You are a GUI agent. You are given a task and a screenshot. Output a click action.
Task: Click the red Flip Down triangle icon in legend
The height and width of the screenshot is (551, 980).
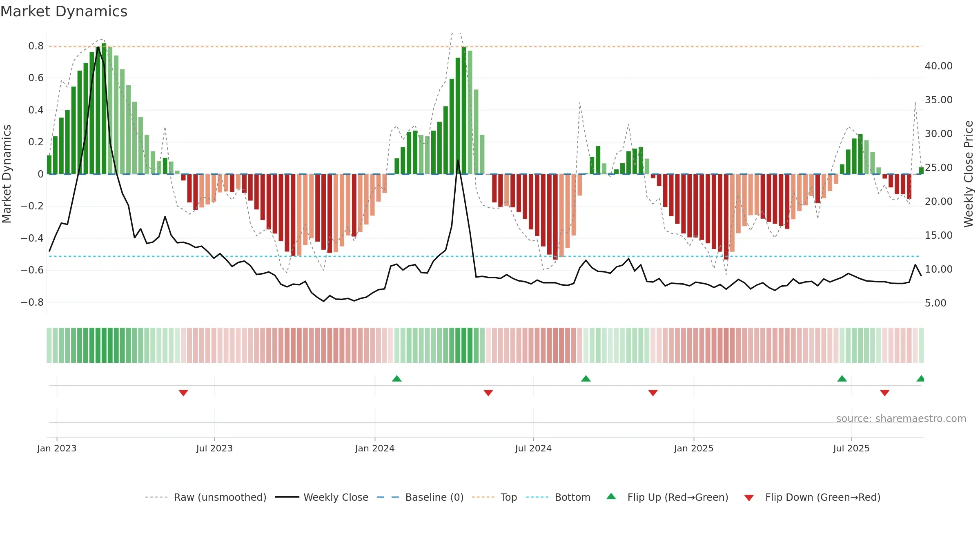749,498
